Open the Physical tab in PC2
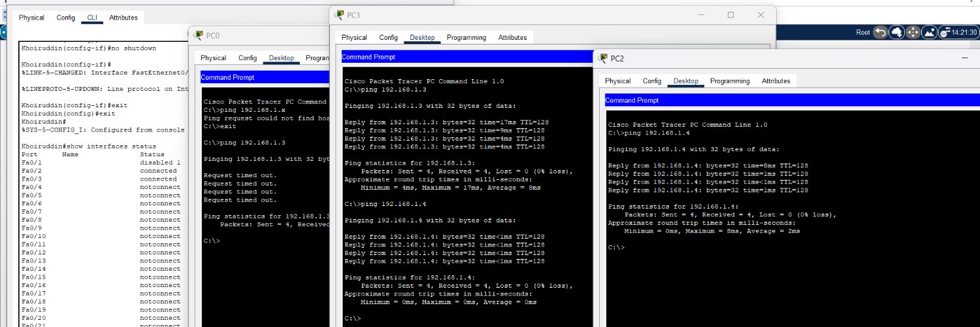 [618, 81]
